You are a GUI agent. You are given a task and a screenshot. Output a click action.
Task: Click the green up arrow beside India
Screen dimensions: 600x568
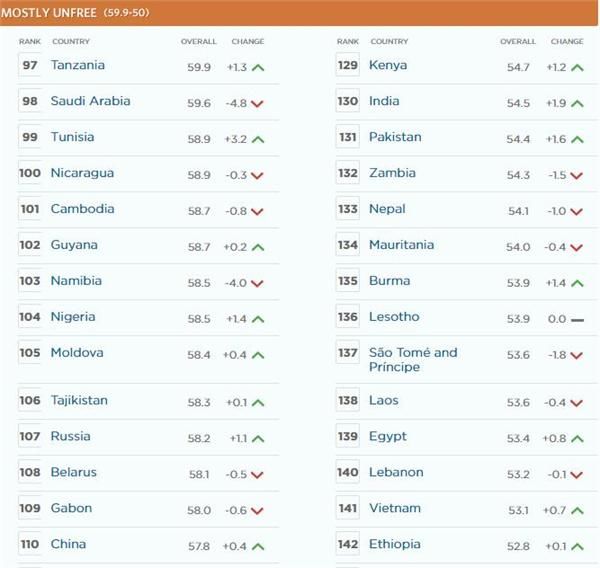(x=576, y=103)
